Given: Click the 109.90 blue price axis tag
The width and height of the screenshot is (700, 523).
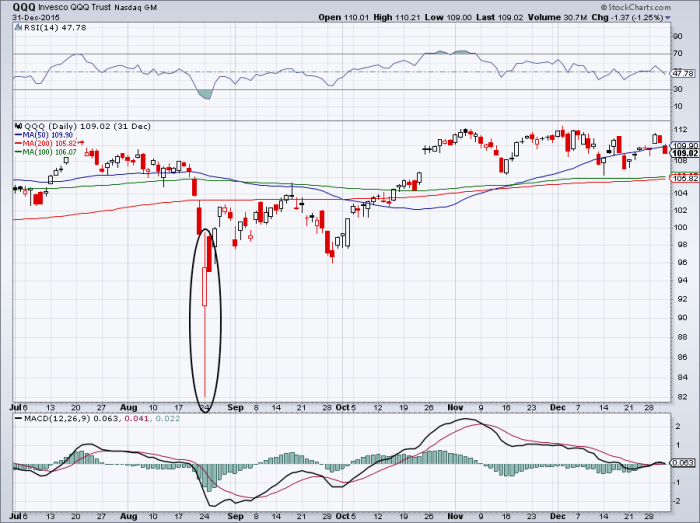Looking at the screenshot, I should tap(684, 146).
